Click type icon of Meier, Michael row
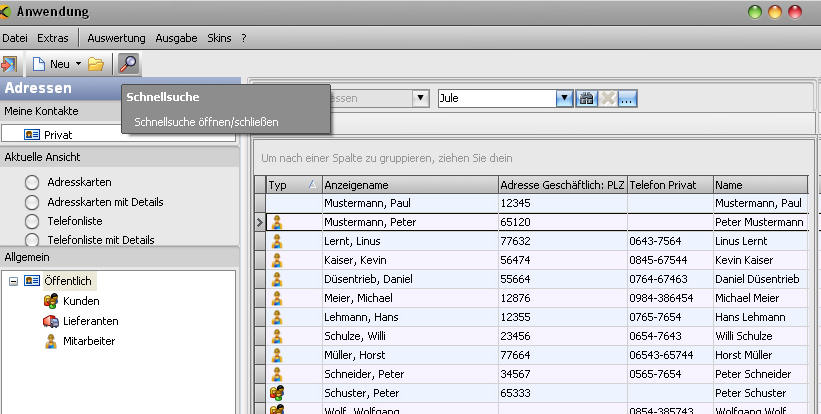The image size is (821, 414). coord(276,298)
